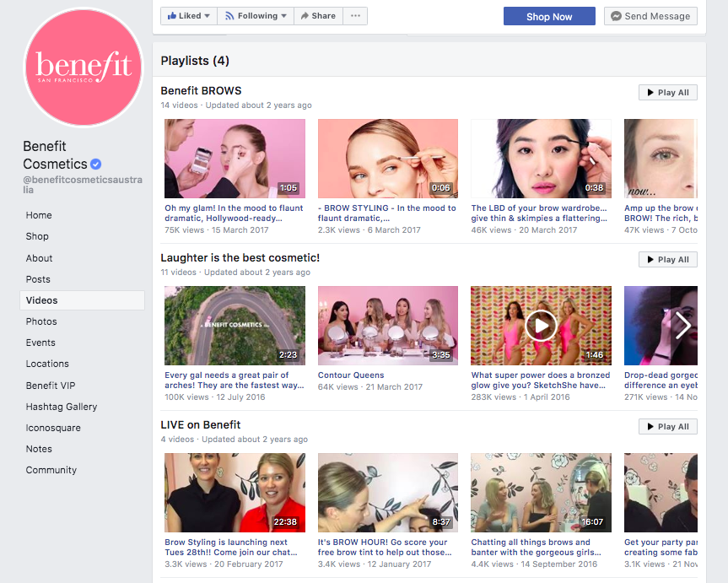Viewport: 728px width, 583px height.
Task: Click the 'Contour Queens' title link
Action: (x=351, y=375)
